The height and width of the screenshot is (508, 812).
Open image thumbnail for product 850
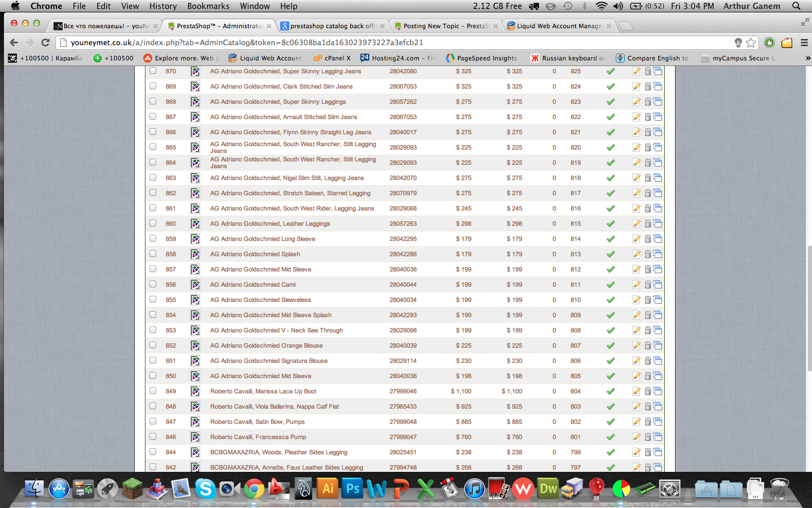[195, 376]
